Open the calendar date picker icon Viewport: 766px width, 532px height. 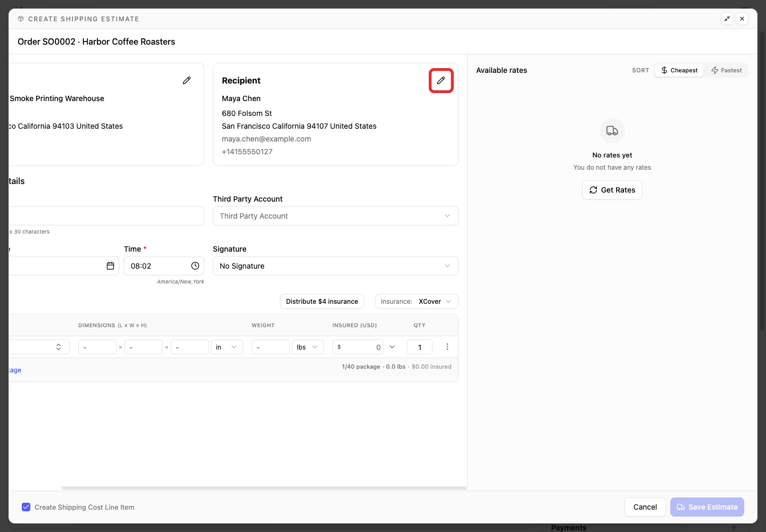click(x=110, y=266)
